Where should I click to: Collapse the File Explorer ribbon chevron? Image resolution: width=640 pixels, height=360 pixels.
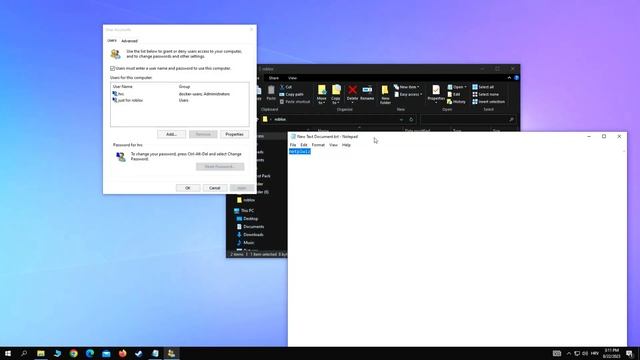[509, 78]
